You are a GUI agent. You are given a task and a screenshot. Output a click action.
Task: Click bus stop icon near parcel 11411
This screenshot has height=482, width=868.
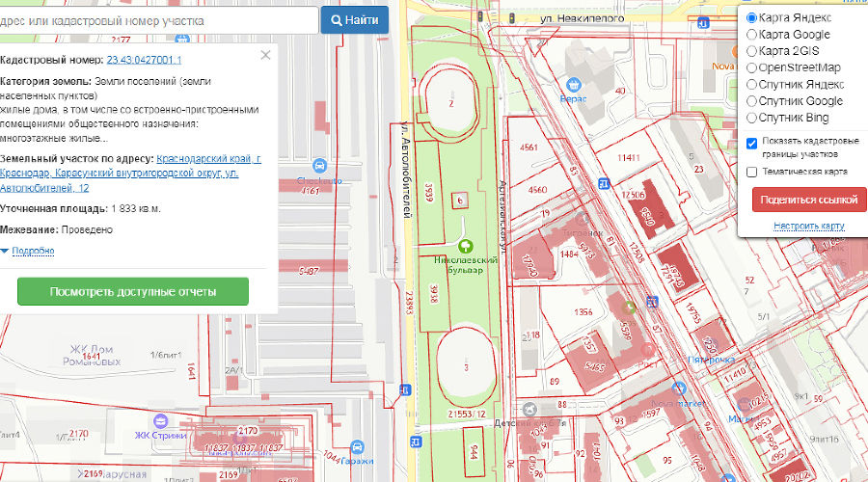click(x=604, y=182)
